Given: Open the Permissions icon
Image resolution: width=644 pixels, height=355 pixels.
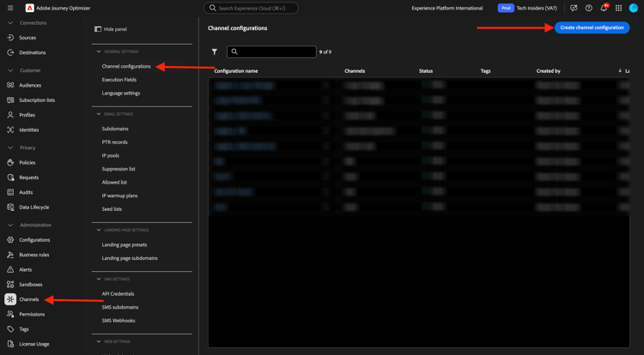Looking at the screenshot, I should [10, 314].
